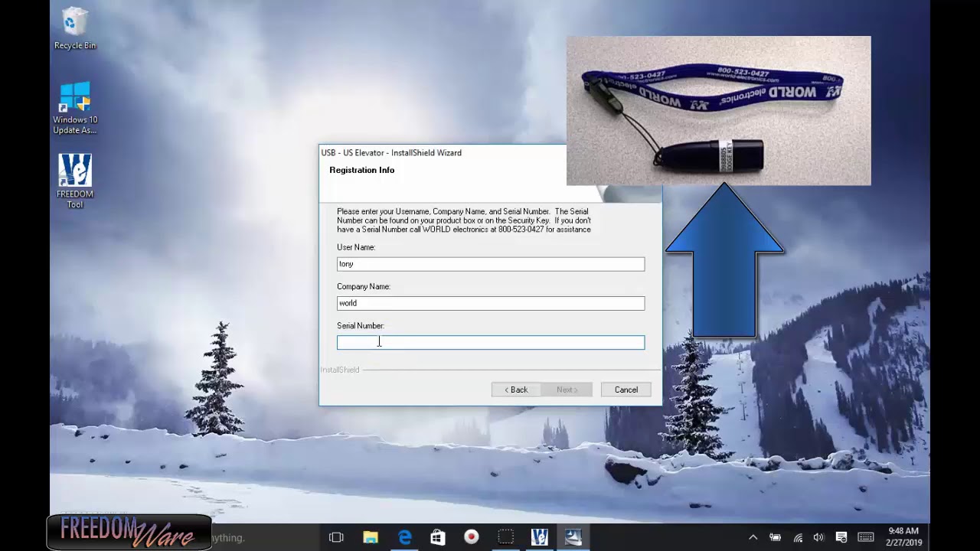Open the volume speaker tray icon
This screenshot has height=551, width=980.
(x=818, y=537)
